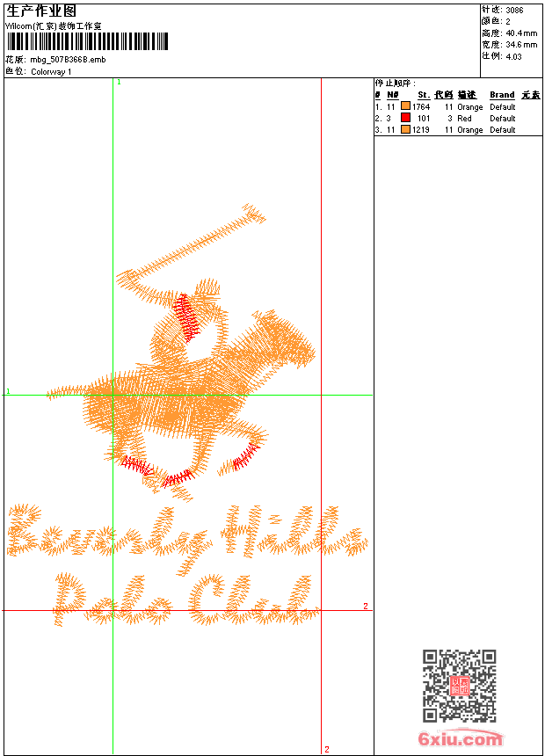Click the embroidered 'Polo Club' lettering

coord(186,600)
